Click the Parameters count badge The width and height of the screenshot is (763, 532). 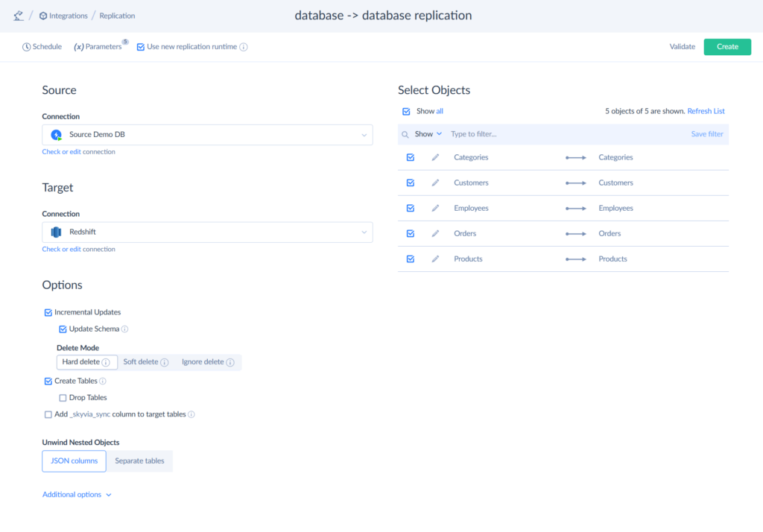(x=125, y=42)
